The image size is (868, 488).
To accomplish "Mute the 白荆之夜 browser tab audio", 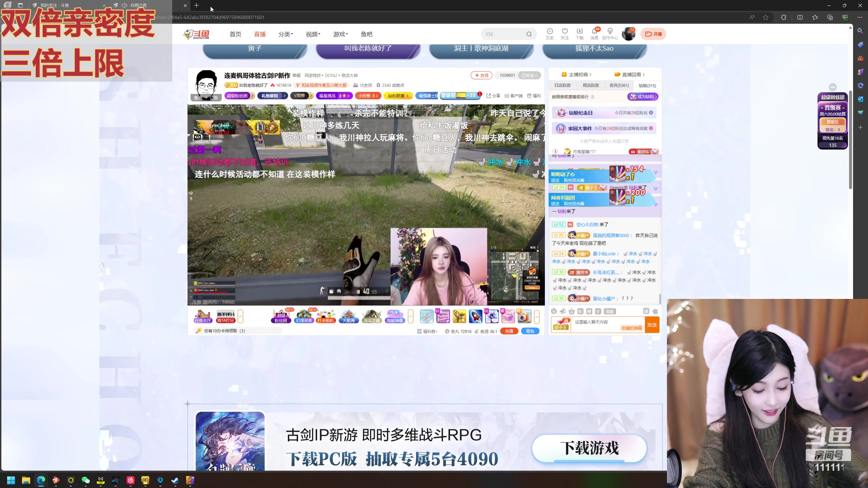I will (124, 5).
